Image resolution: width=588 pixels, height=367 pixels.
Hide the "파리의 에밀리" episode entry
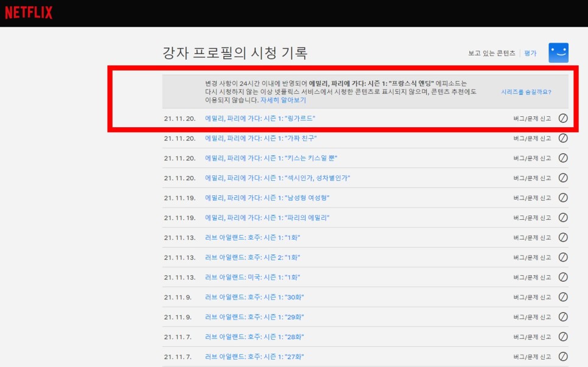(x=563, y=217)
